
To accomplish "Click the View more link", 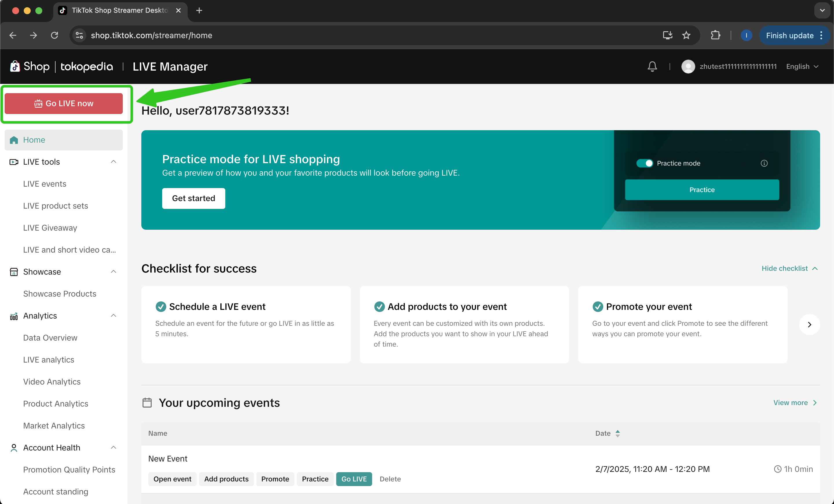I will pos(795,402).
